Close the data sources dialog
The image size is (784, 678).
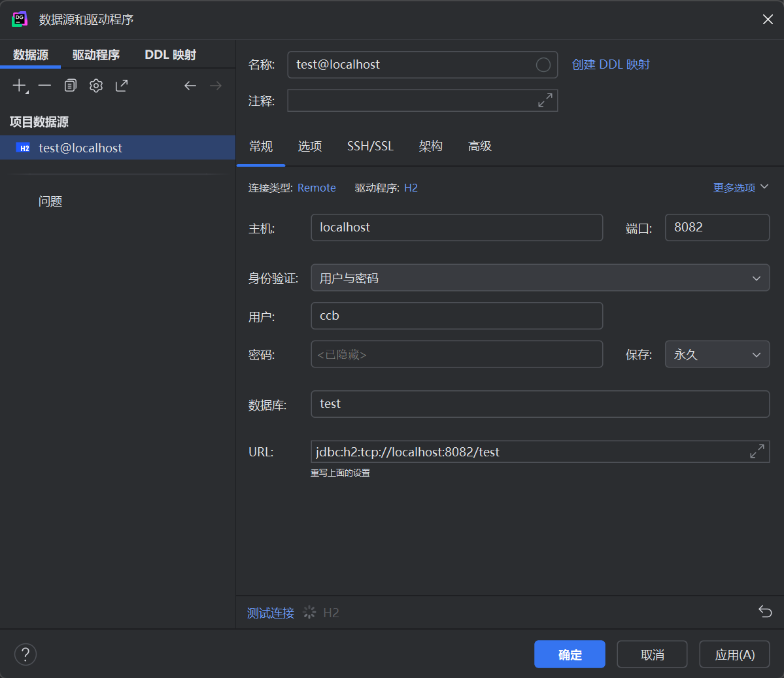(768, 19)
